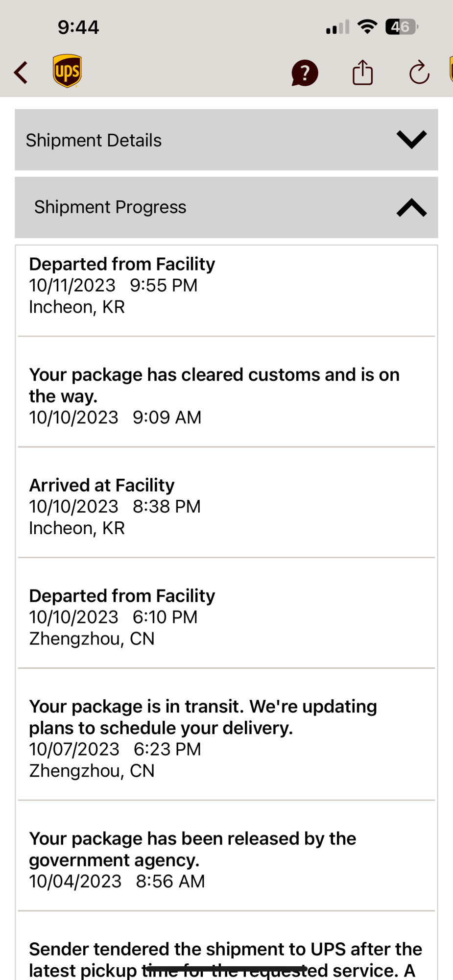Viewport: 453px width, 980px height.
Task: Tap the package in transit entry
Action: (x=225, y=738)
